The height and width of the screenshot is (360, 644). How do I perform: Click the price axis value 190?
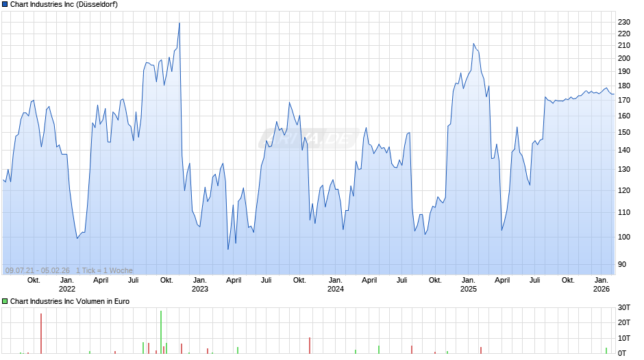tap(624, 71)
